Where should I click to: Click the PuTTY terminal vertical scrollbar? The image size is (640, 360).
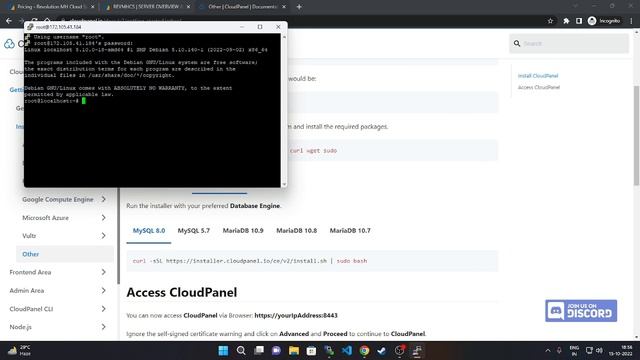(284, 110)
